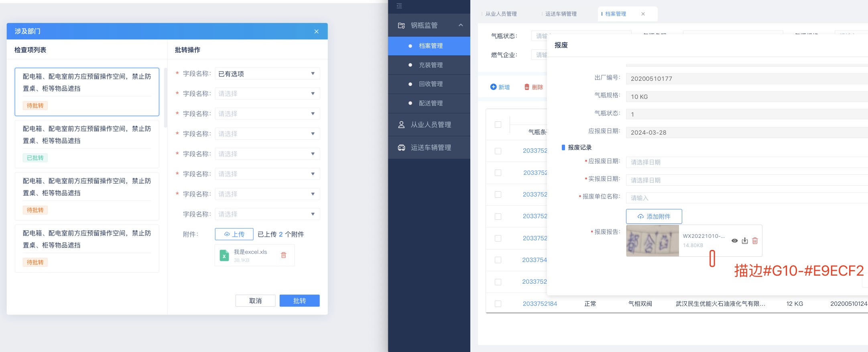The height and width of the screenshot is (352, 868).
Task: Click the vehicle icon beside 运送车辆管理
Action: 401,147
